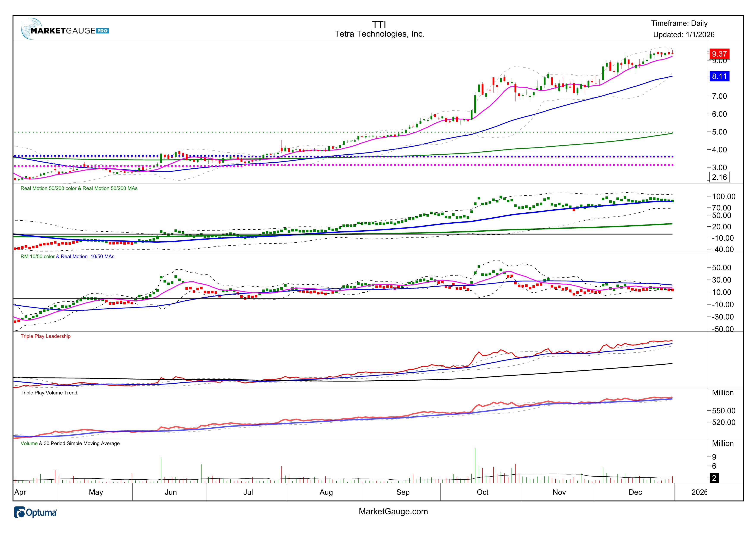This screenshot has height=535, width=756.
Task: Click the Volume & 30 Period SMA label
Action: pyautogui.click(x=70, y=444)
